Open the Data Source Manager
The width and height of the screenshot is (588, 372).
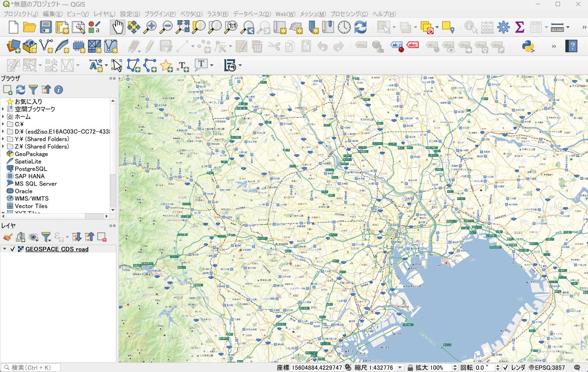click(13, 46)
